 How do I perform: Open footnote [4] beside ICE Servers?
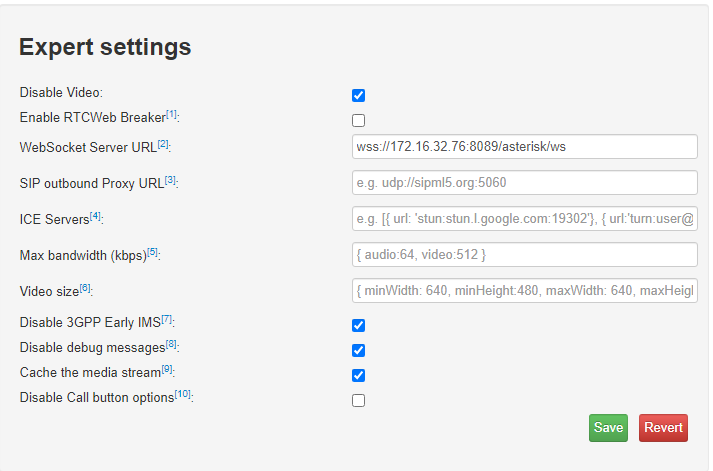tap(95, 216)
